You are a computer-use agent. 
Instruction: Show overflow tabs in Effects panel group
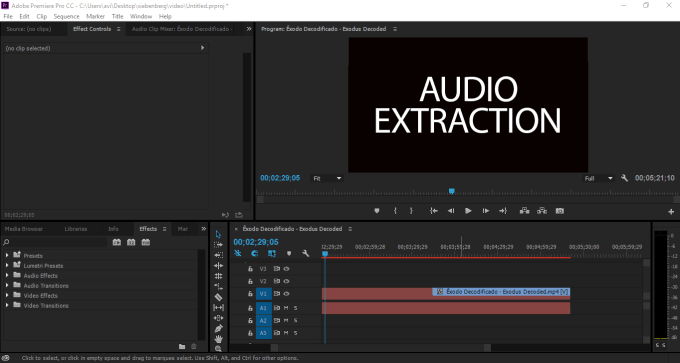coord(203,229)
